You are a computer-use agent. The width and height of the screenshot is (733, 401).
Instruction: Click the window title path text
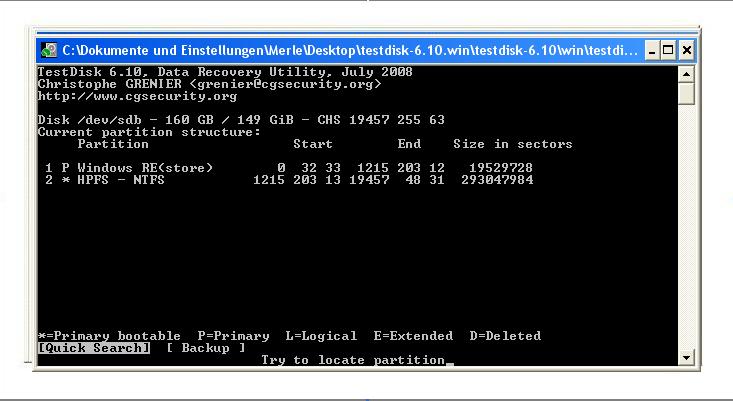click(350, 50)
